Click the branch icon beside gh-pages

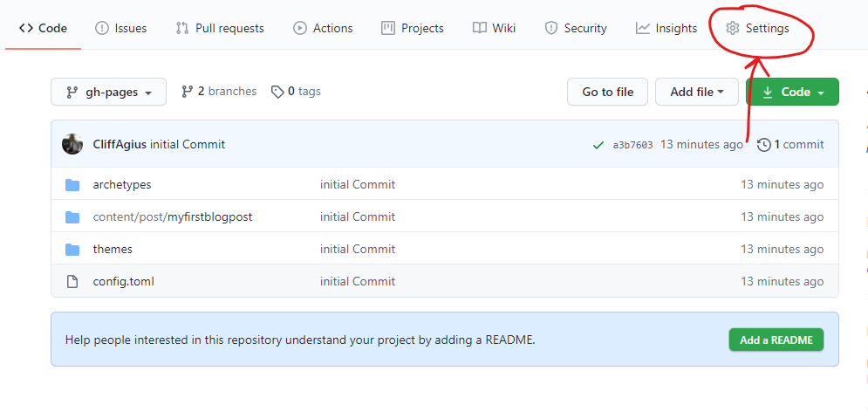pyautogui.click(x=72, y=92)
